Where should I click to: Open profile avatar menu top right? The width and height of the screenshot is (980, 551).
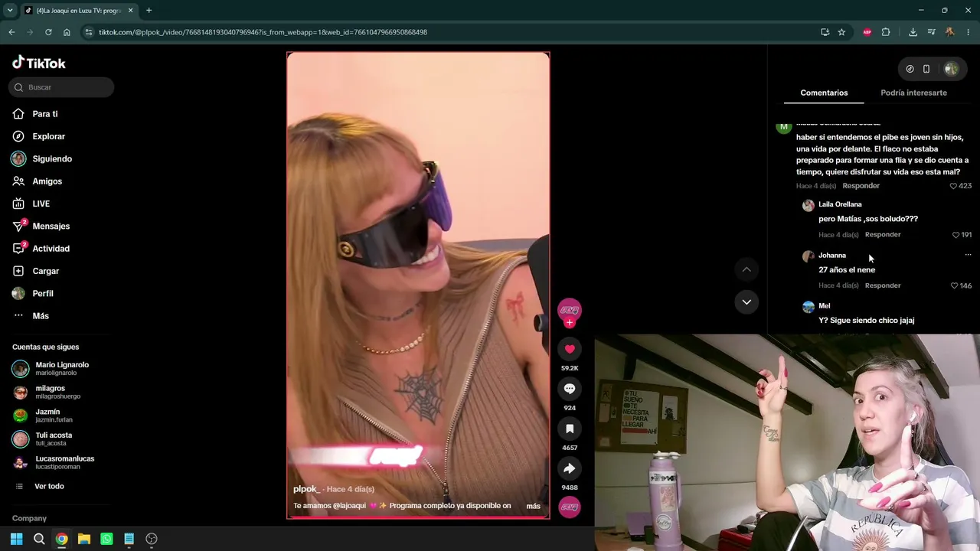(951, 69)
